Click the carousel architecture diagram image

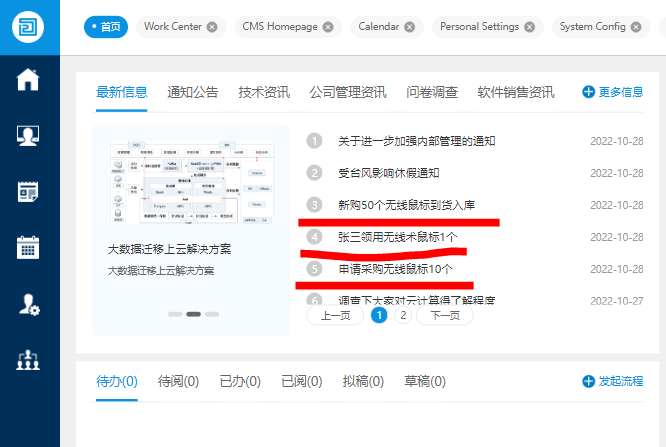[x=192, y=181]
